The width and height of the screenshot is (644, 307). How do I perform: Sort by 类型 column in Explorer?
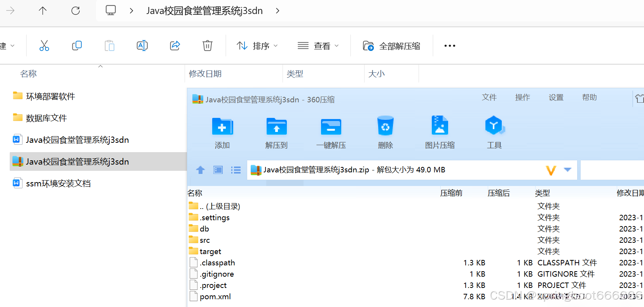tap(295, 74)
